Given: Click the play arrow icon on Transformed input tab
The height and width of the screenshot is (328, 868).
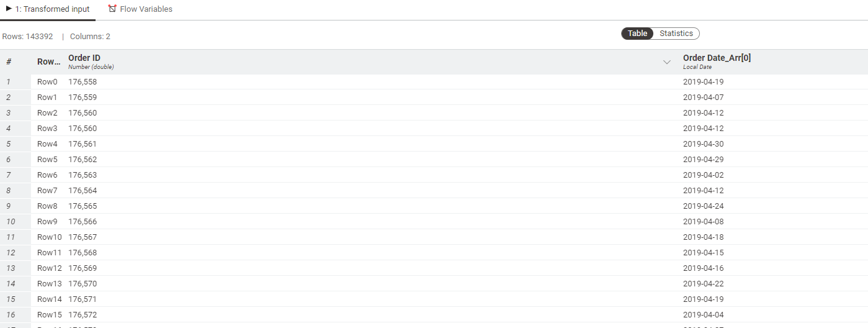Looking at the screenshot, I should (9, 9).
